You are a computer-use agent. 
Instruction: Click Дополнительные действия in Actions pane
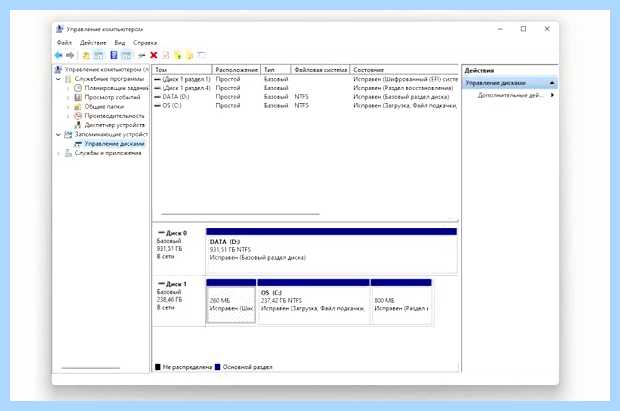[510, 95]
